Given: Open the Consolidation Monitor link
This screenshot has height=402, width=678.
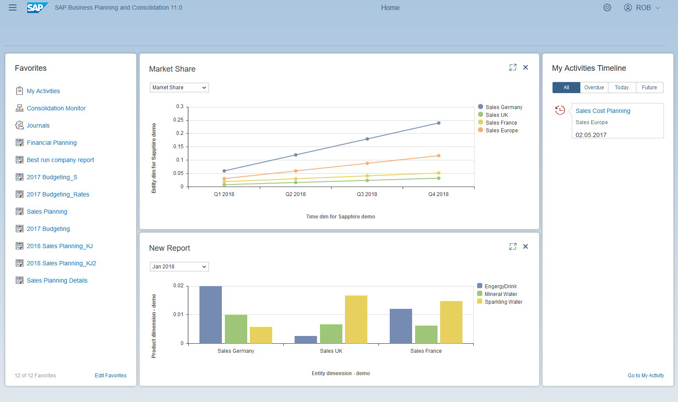Looking at the screenshot, I should coord(56,108).
